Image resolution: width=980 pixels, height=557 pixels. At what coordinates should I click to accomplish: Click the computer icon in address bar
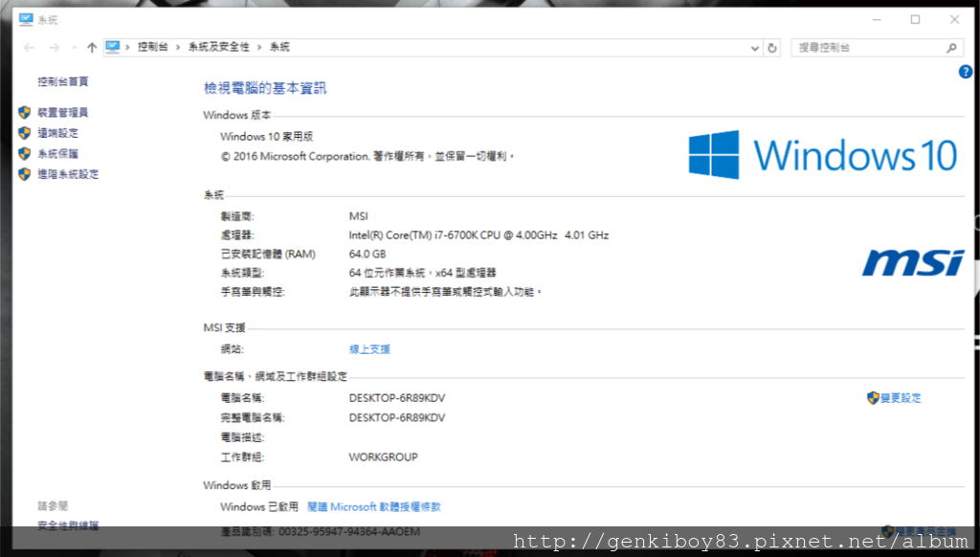(x=113, y=47)
